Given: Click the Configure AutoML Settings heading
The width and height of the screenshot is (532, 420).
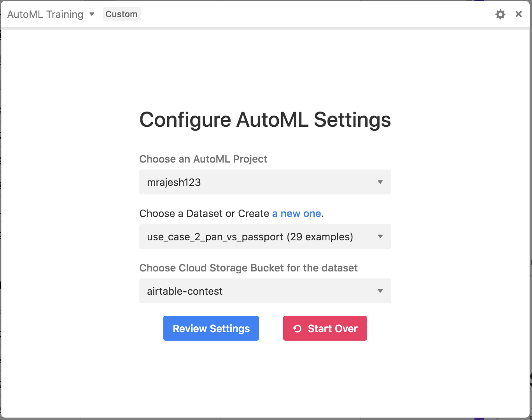Looking at the screenshot, I should (265, 119).
